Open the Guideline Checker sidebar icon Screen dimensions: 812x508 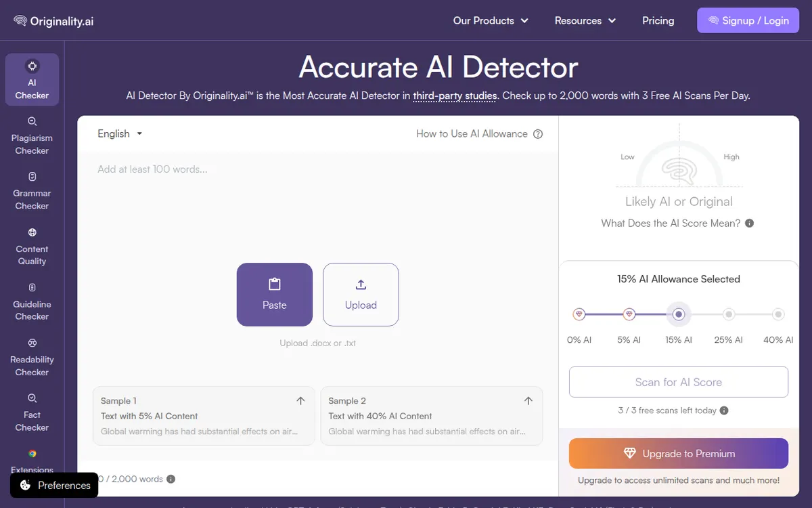pyautogui.click(x=32, y=288)
